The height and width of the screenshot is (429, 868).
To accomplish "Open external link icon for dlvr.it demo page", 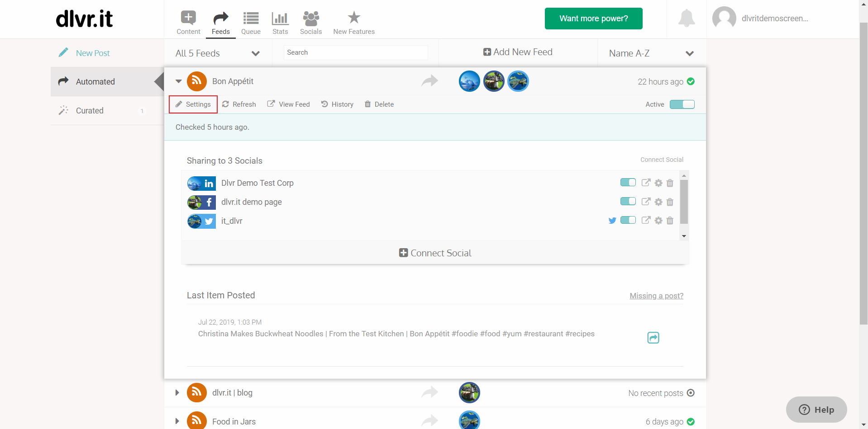I will point(646,202).
